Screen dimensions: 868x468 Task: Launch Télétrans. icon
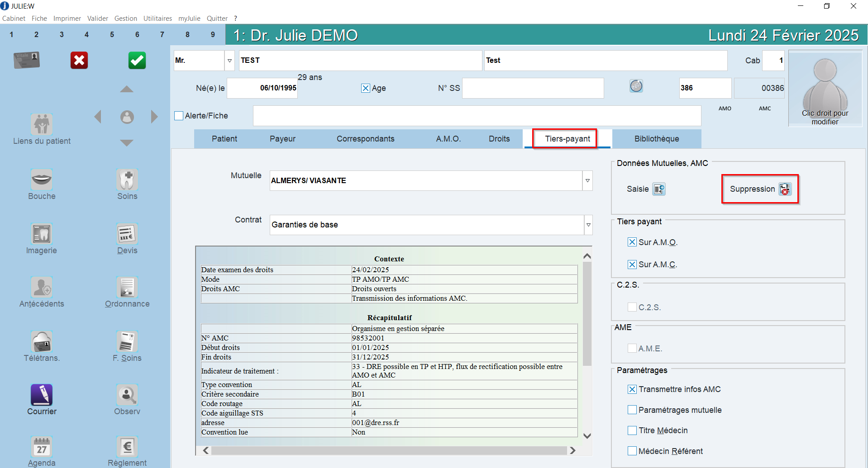tap(42, 341)
